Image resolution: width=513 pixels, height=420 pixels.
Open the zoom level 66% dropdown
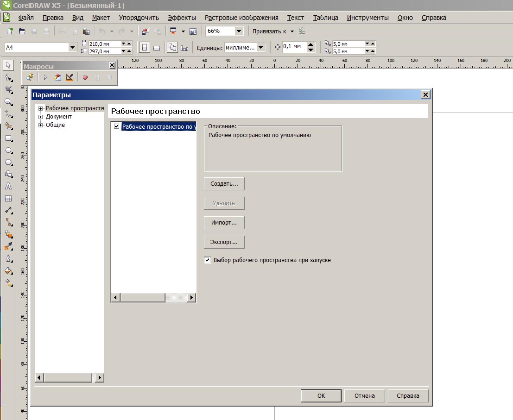[x=239, y=31]
